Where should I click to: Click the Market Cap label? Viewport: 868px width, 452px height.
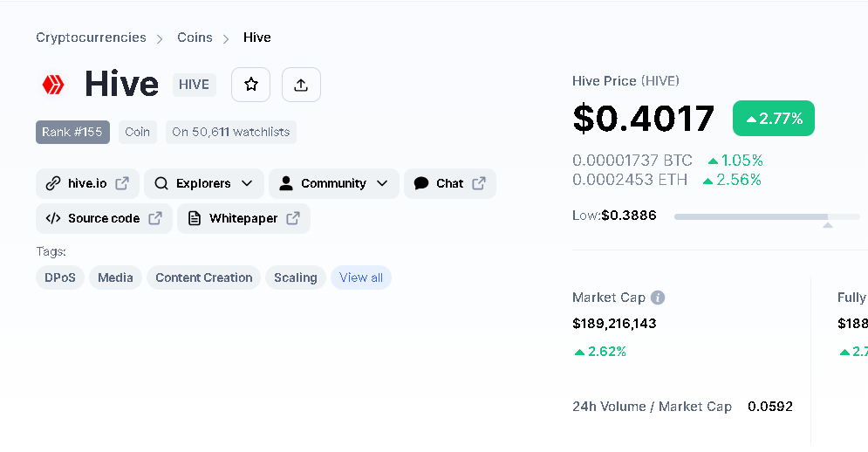pyautogui.click(x=609, y=298)
